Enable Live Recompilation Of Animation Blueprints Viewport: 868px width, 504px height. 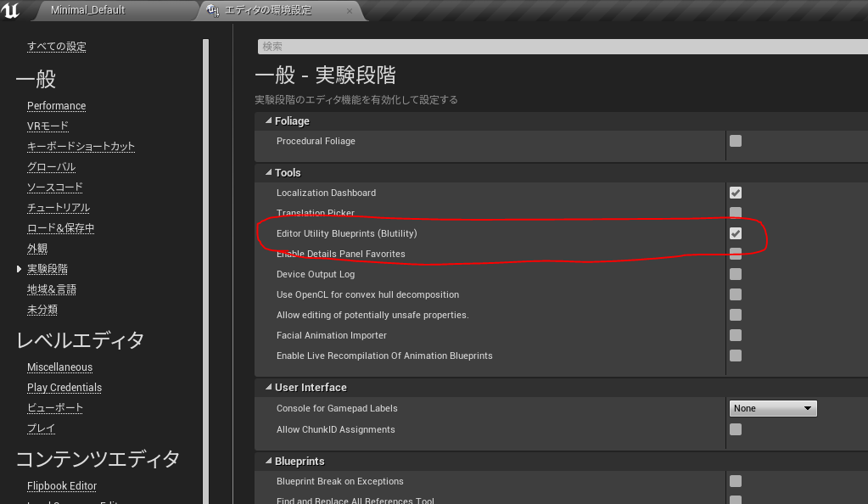(x=736, y=356)
